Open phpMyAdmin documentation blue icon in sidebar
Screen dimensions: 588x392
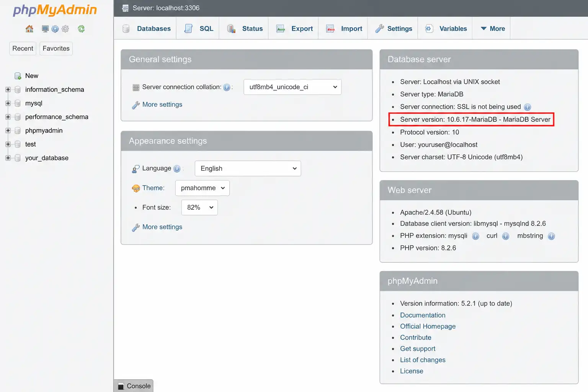click(55, 29)
